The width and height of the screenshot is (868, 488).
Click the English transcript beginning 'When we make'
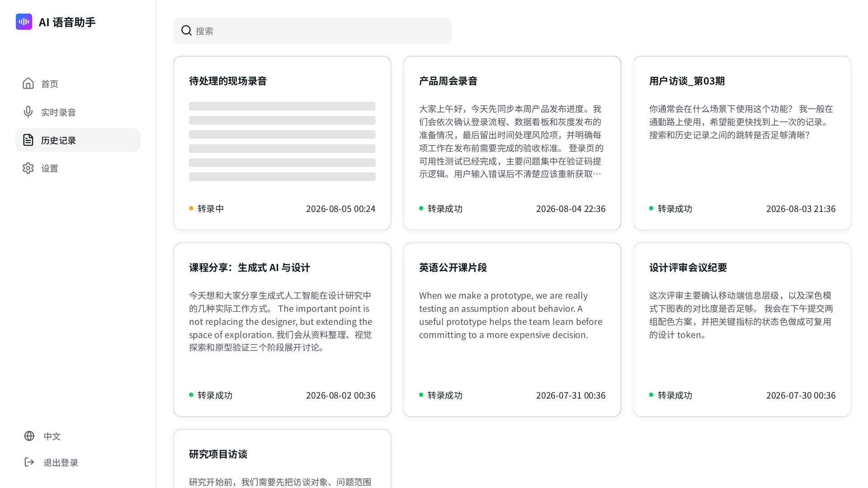click(511, 315)
